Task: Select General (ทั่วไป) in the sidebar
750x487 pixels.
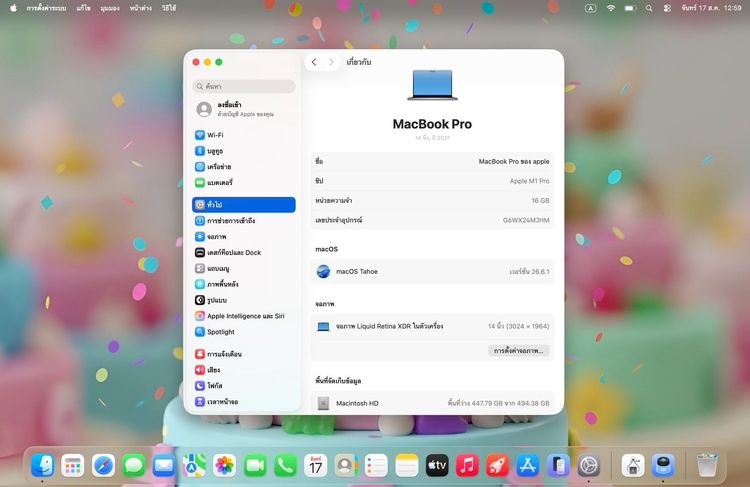Action: pos(243,205)
